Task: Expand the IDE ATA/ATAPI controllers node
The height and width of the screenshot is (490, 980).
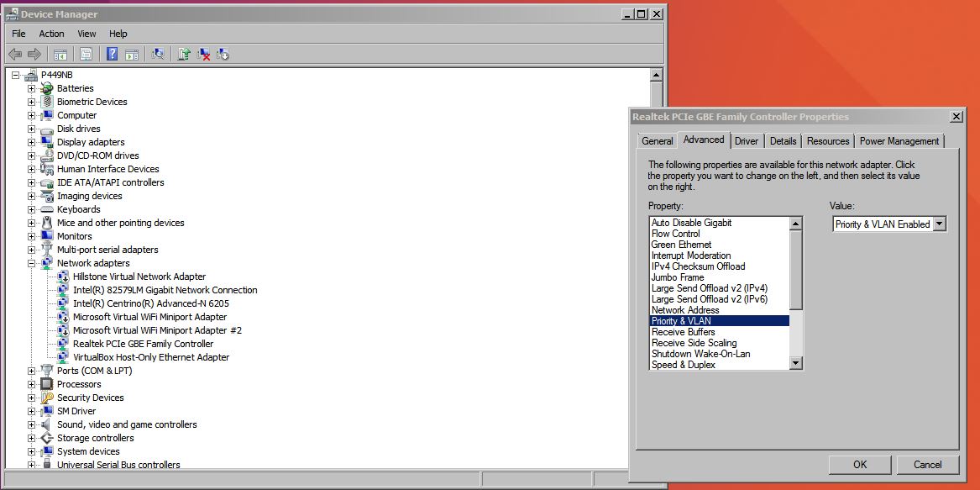Action: click(x=31, y=182)
